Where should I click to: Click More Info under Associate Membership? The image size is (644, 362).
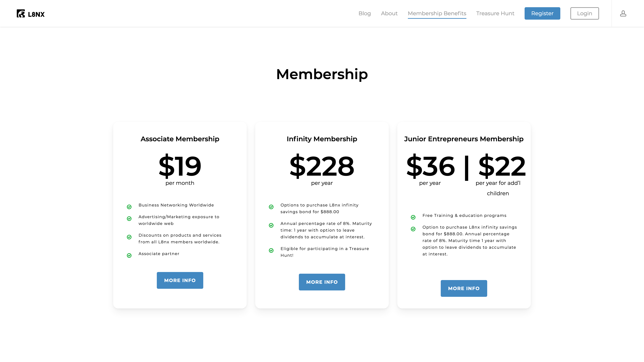click(x=180, y=280)
